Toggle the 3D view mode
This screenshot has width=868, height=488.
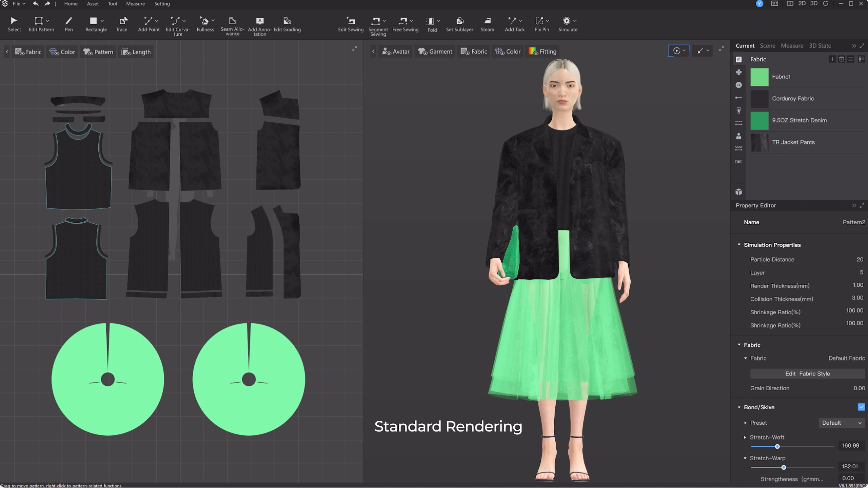[813, 4]
